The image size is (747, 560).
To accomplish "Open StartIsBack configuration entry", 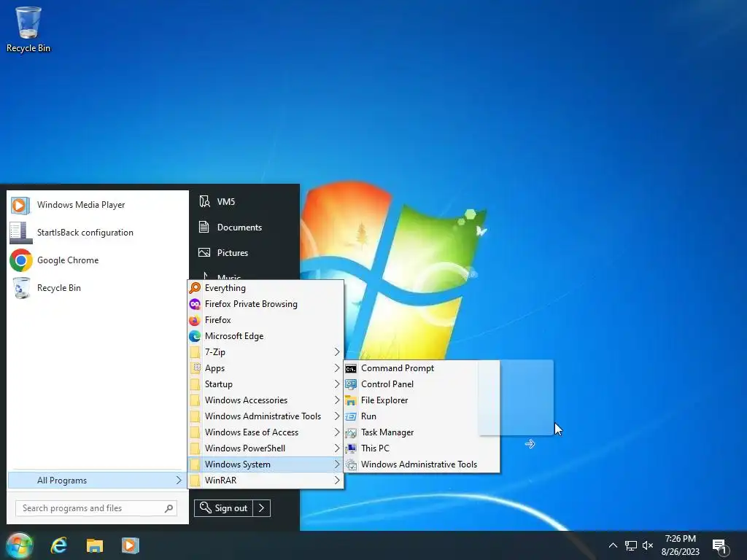I will [x=98, y=233].
